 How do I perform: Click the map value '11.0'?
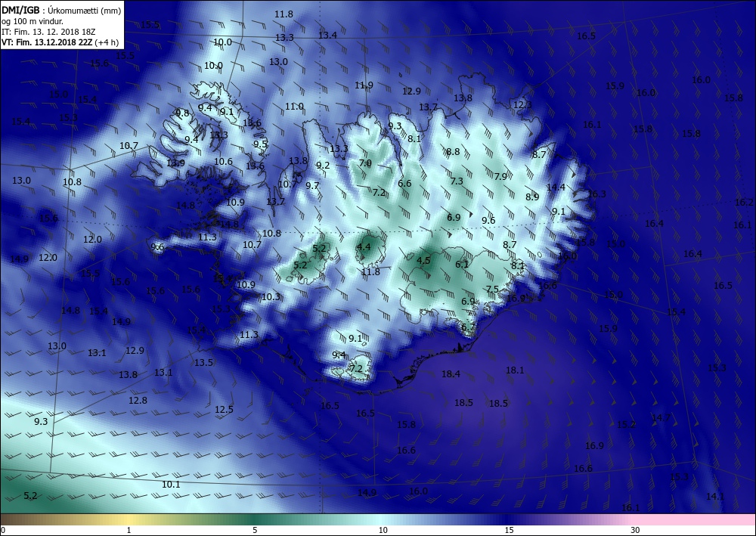click(x=294, y=107)
